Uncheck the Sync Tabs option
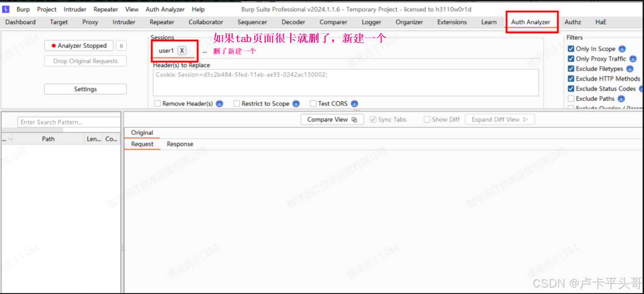The image size is (644, 294). click(373, 119)
